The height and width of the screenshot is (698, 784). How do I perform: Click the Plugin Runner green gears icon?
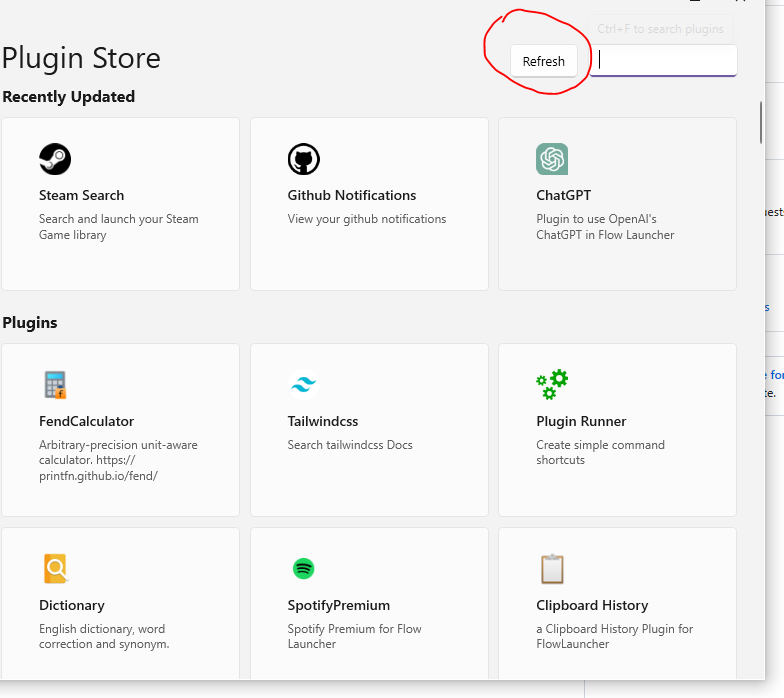point(552,384)
